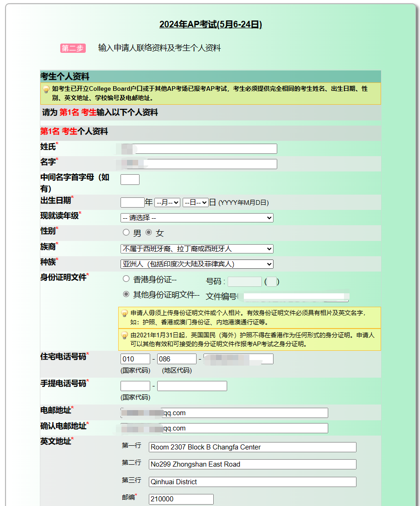The height and width of the screenshot is (506, 420).
Task: Click the HKID check digit box in parentheses
Action: pos(272,282)
